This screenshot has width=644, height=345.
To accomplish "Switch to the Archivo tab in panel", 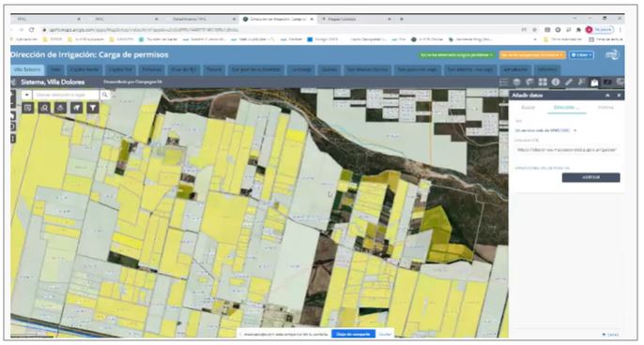I will coord(606,108).
